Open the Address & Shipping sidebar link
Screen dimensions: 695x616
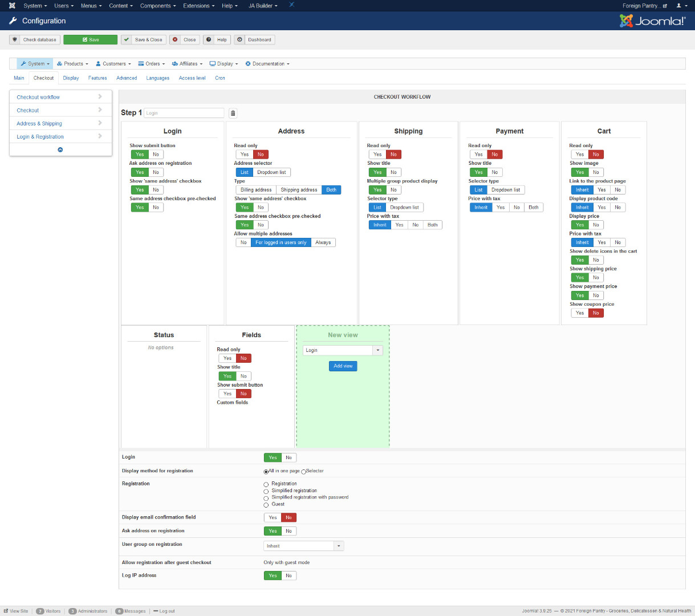click(x=39, y=124)
